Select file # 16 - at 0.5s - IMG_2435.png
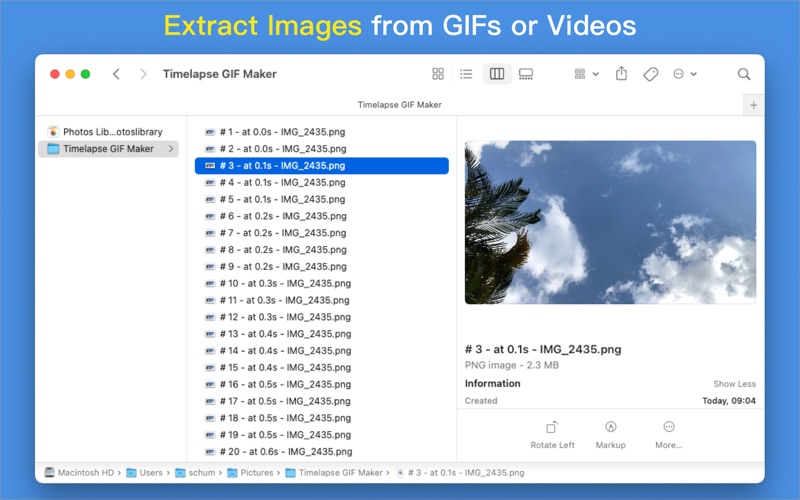This screenshot has height=500, width=800. [321, 384]
